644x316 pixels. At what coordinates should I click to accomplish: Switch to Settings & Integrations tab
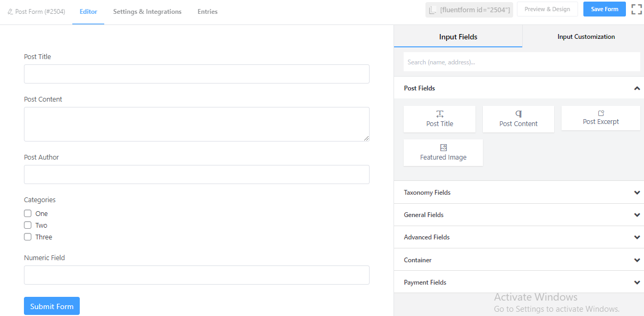tap(147, 12)
